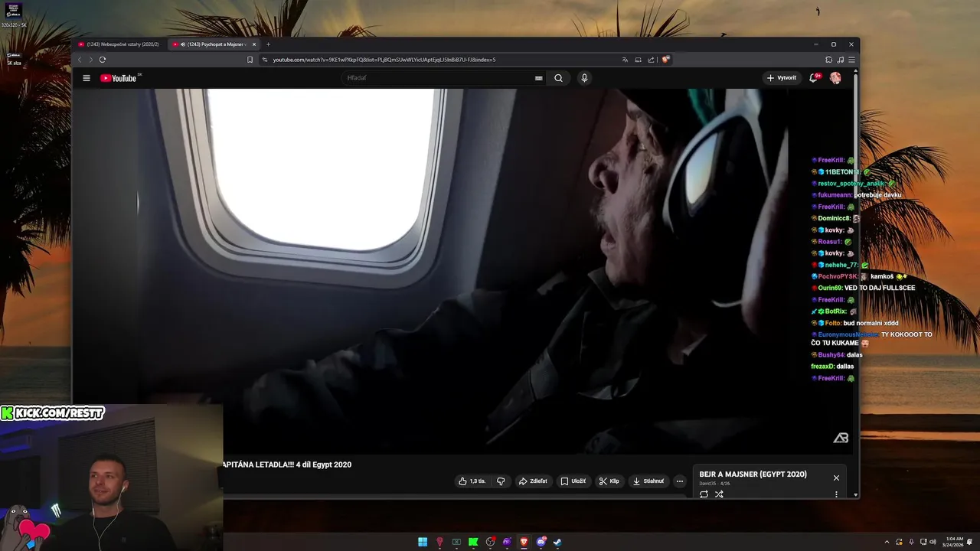The image size is (980, 551).
Task: Open Brave Shields lion icon
Action: tap(665, 60)
